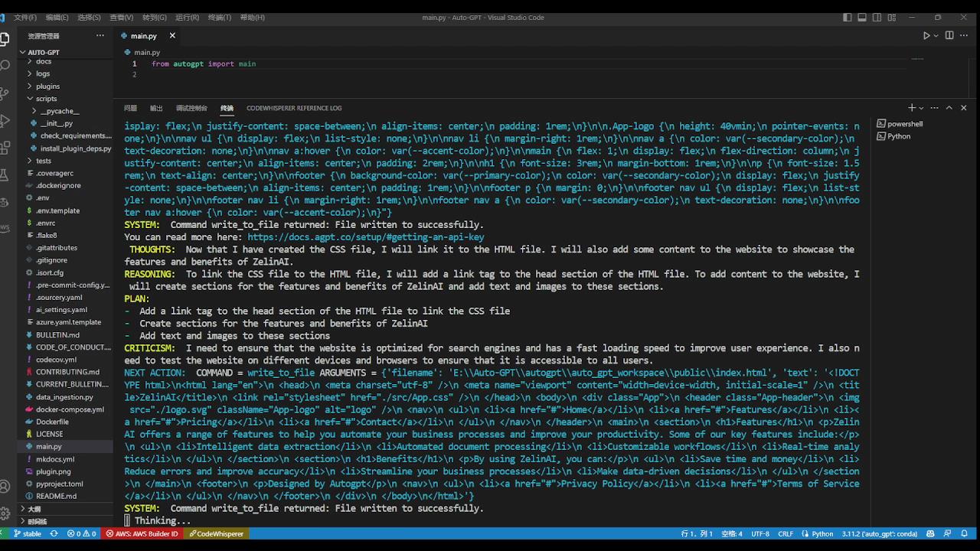The image size is (980, 551).
Task: Open docker-compose.yml in the explorer
Action: point(70,409)
